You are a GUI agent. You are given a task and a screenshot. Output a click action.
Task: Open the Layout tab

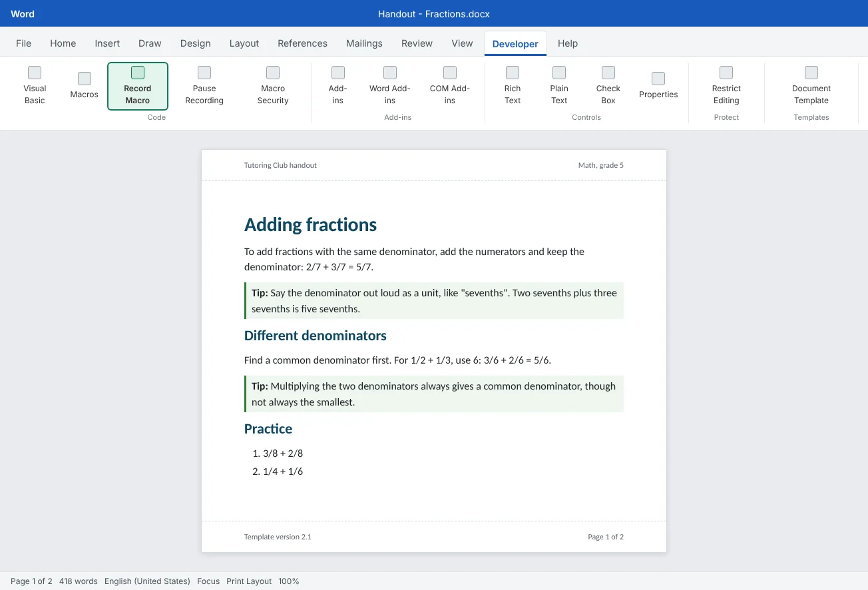pos(244,43)
